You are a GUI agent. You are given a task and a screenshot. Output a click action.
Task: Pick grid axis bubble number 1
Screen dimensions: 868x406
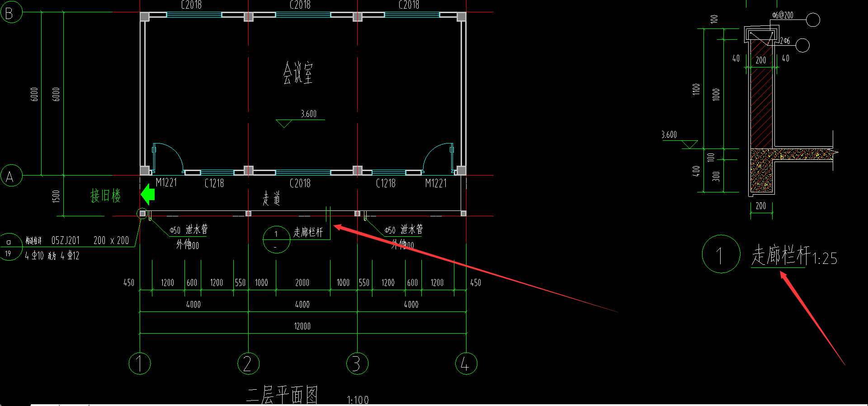pyautogui.click(x=140, y=363)
